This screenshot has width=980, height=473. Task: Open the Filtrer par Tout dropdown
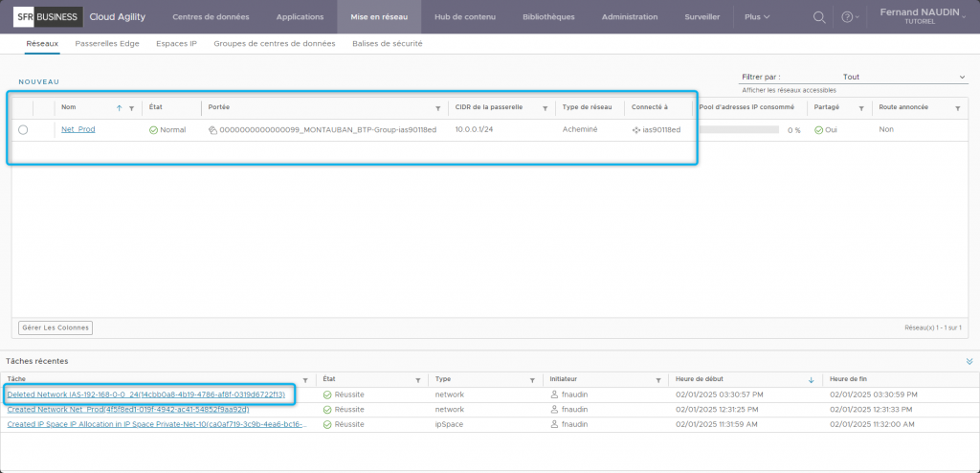(903, 77)
